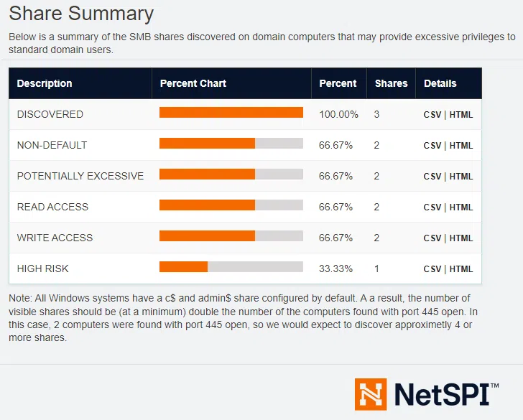The width and height of the screenshot is (523, 420).
Task: Open HTML details for DISCOVERED shares
Action: 461,115
